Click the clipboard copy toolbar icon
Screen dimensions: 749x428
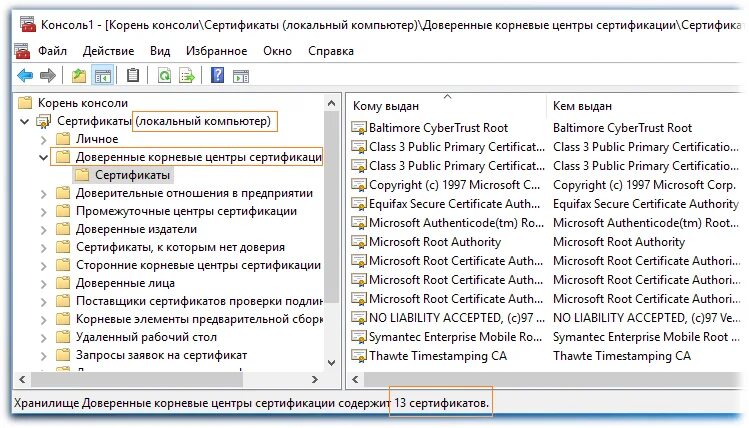pyautogui.click(x=133, y=75)
